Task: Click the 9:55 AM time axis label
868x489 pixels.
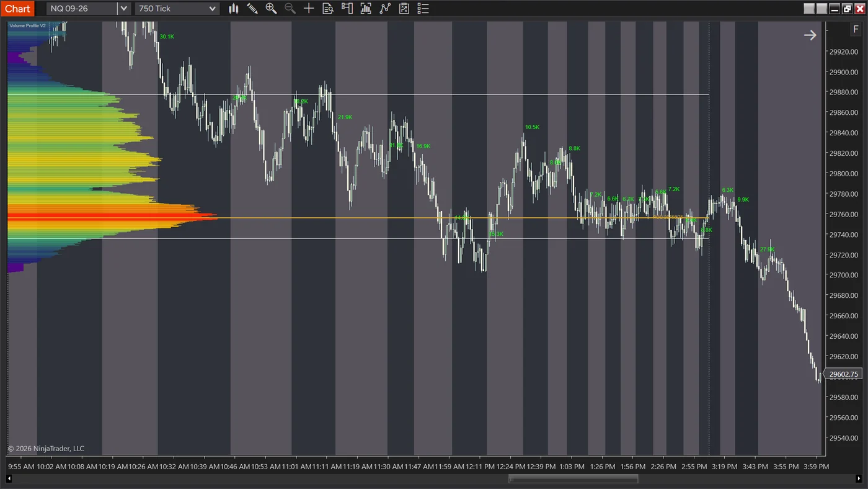Action: [20, 466]
